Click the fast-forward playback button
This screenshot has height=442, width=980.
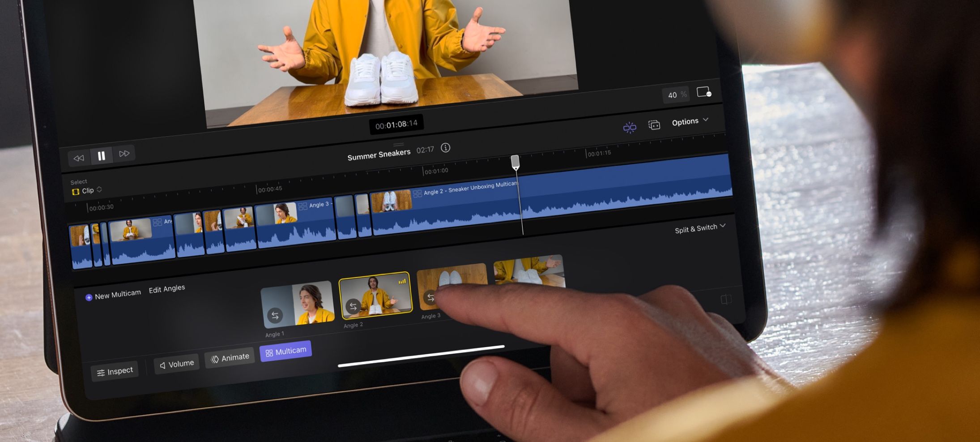tap(124, 154)
